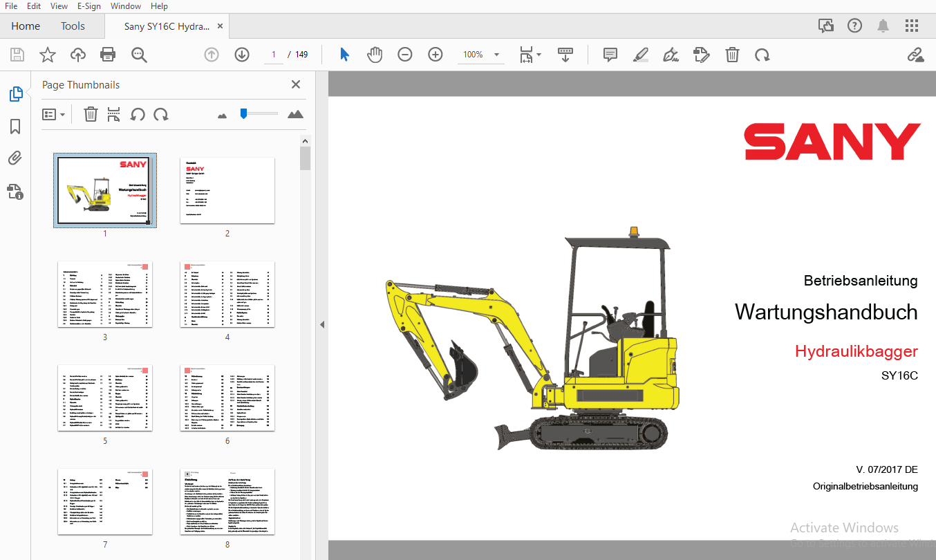The height and width of the screenshot is (560, 936).
Task: Rotate thumbnail pages clockwise
Action: (x=161, y=114)
